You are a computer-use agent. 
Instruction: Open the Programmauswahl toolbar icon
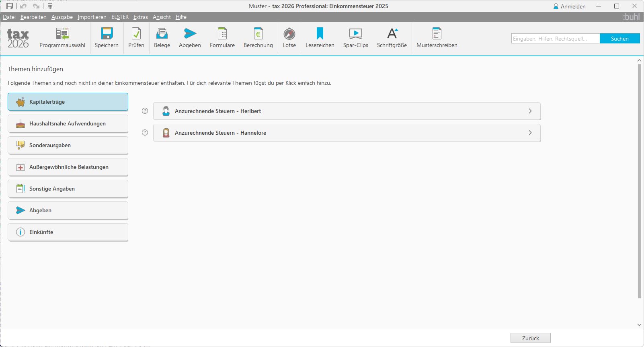point(62,34)
